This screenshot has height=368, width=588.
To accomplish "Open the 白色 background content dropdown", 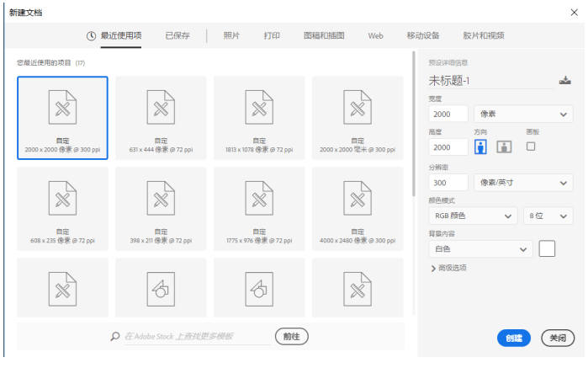I will pyautogui.click(x=481, y=249).
